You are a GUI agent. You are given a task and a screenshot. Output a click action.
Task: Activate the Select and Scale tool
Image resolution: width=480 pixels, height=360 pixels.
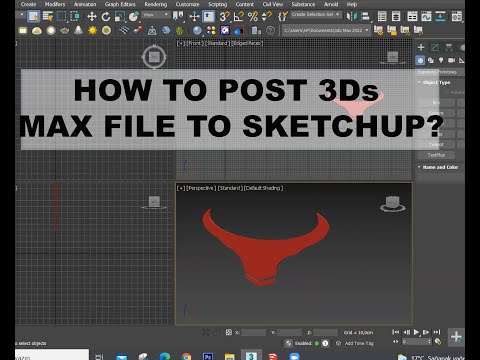[x=120, y=16]
